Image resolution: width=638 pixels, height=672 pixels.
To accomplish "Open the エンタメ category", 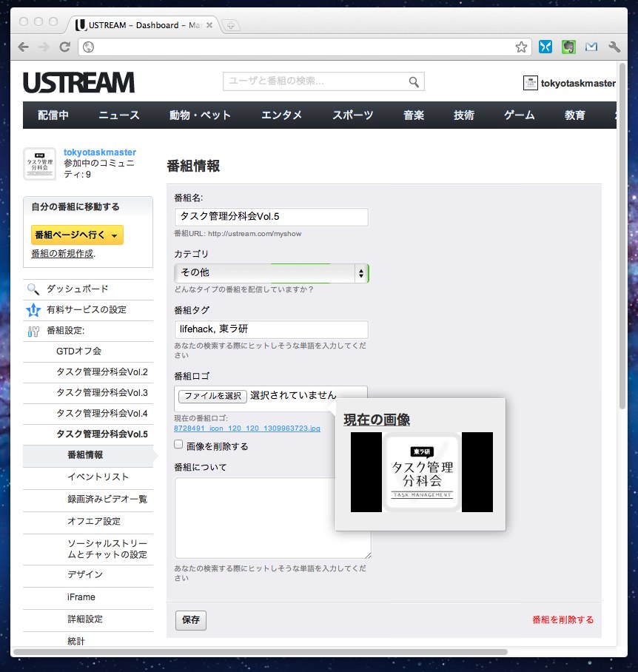I will 281,115.
